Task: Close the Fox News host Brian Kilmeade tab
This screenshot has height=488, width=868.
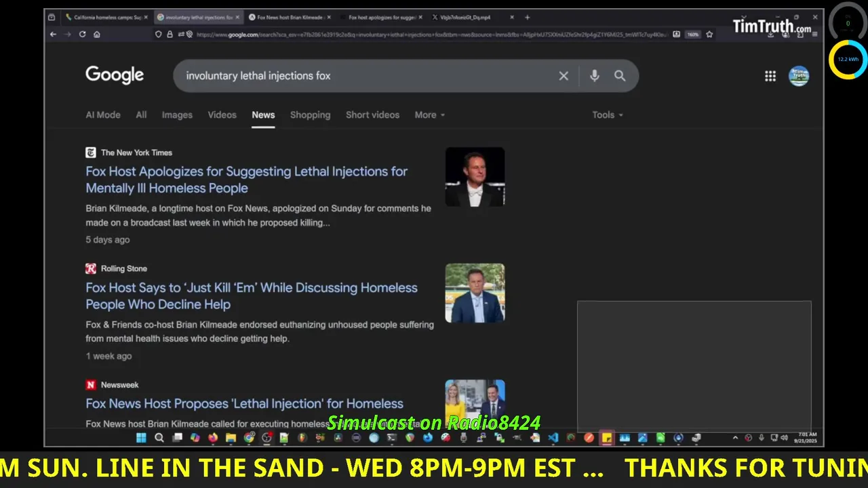Action: [328, 18]
